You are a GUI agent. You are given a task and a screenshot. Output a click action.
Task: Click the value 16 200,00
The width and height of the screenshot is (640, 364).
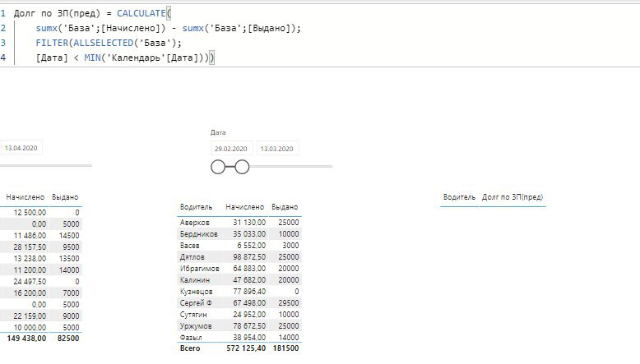click(30, 293)
